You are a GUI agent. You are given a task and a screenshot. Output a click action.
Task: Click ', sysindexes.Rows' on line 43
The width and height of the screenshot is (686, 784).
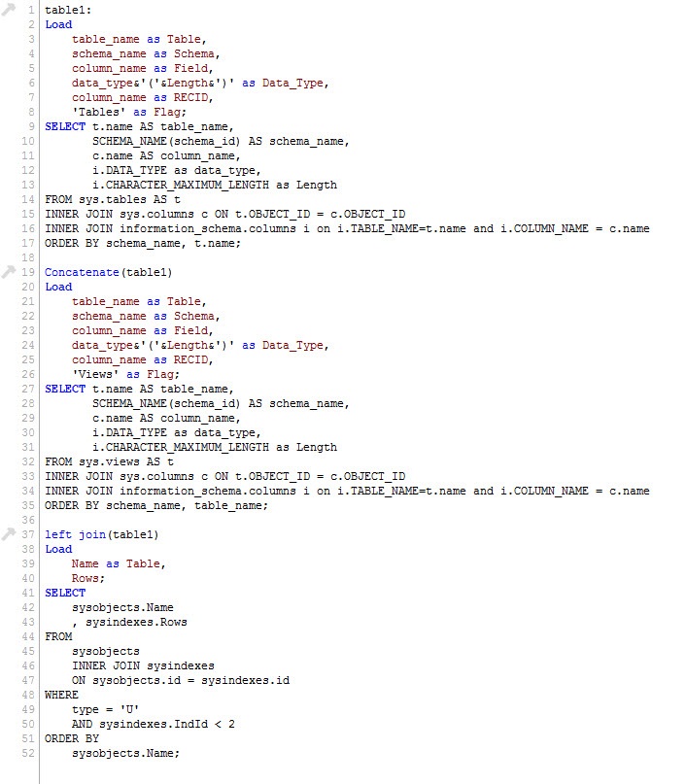coord(129,622)
